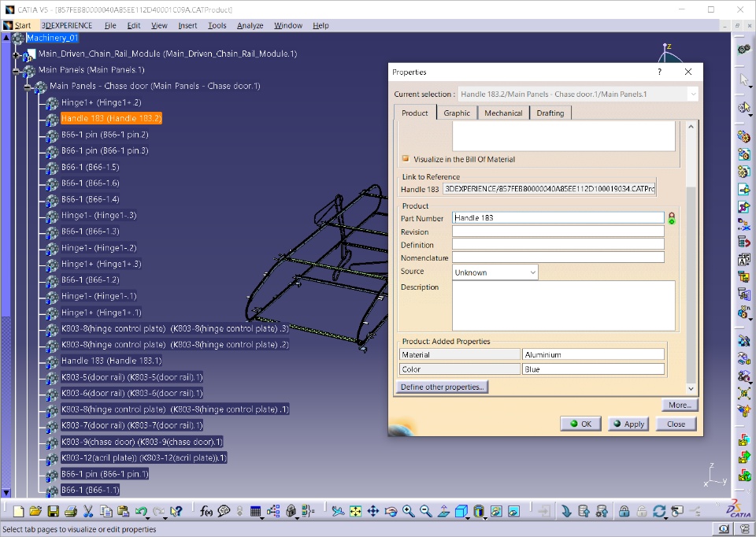
Task: Open the Formula f(x) tool
Action: (x=206, y=511)
